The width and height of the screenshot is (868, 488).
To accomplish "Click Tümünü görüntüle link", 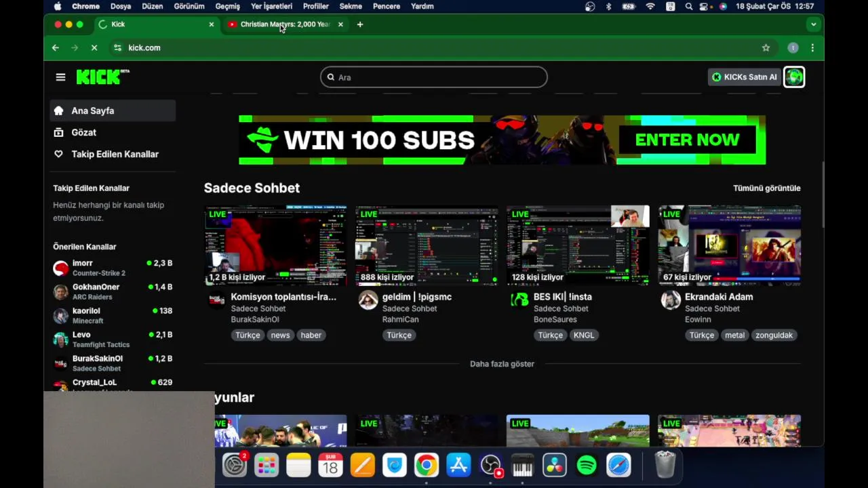I will [x=766, y=188].
